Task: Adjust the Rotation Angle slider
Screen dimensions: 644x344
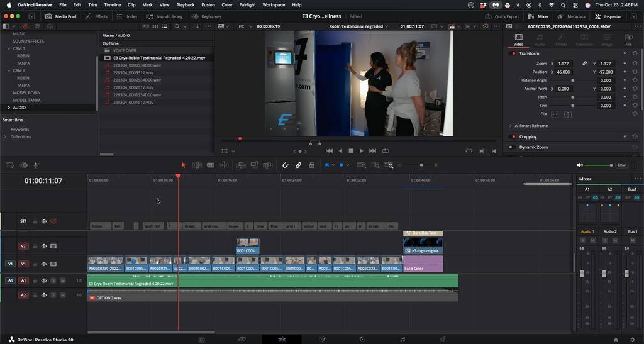Action: pyautogui.click(x=572, y=80)
